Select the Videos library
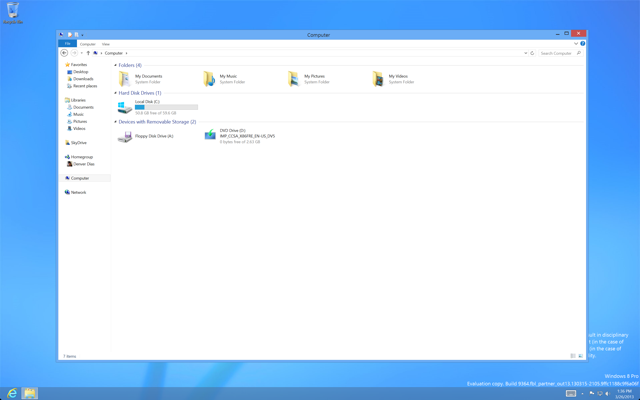Viewport: 640px width, 400px height. (x=76, y=129)
